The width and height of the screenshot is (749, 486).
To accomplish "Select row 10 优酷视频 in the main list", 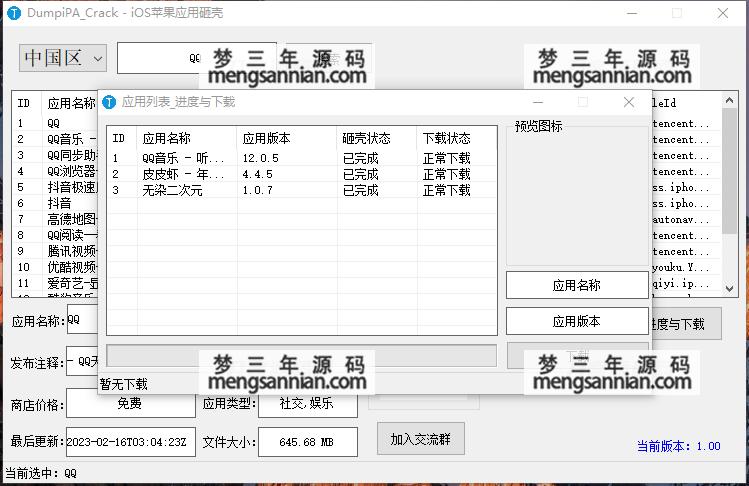I will [x=54, y=267].
